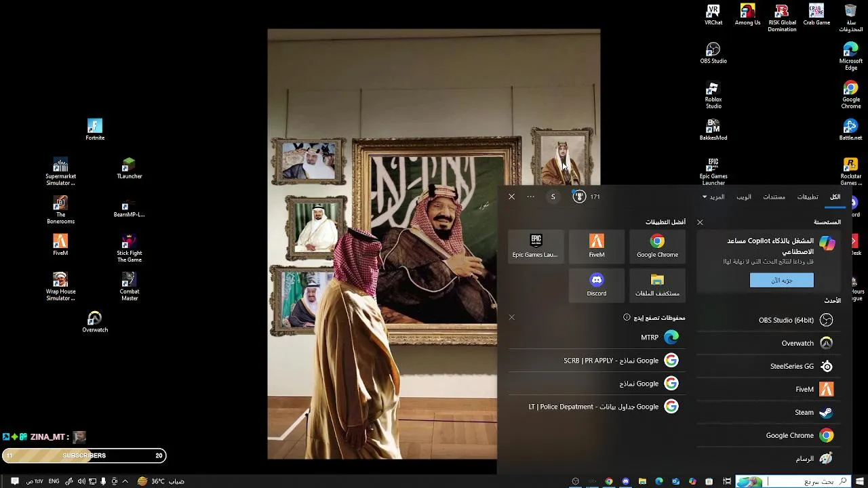The width and height of the screenshot is (868, 488).
Task: Dismiss the Copilot suggestion card
Action: tap(700, 222)
